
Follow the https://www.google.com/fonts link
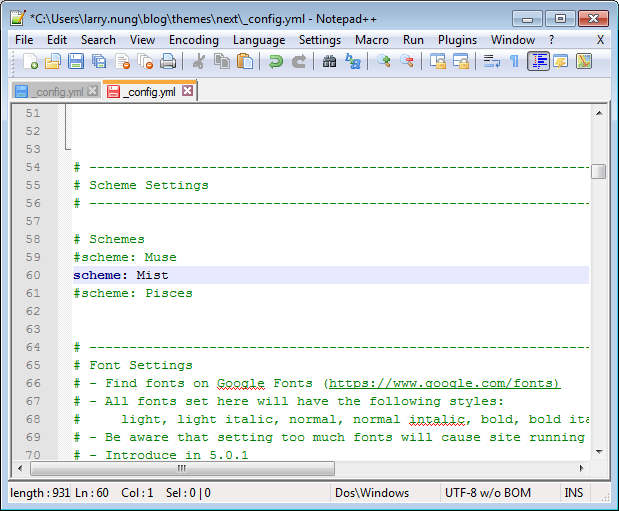[x=444, y=383]
